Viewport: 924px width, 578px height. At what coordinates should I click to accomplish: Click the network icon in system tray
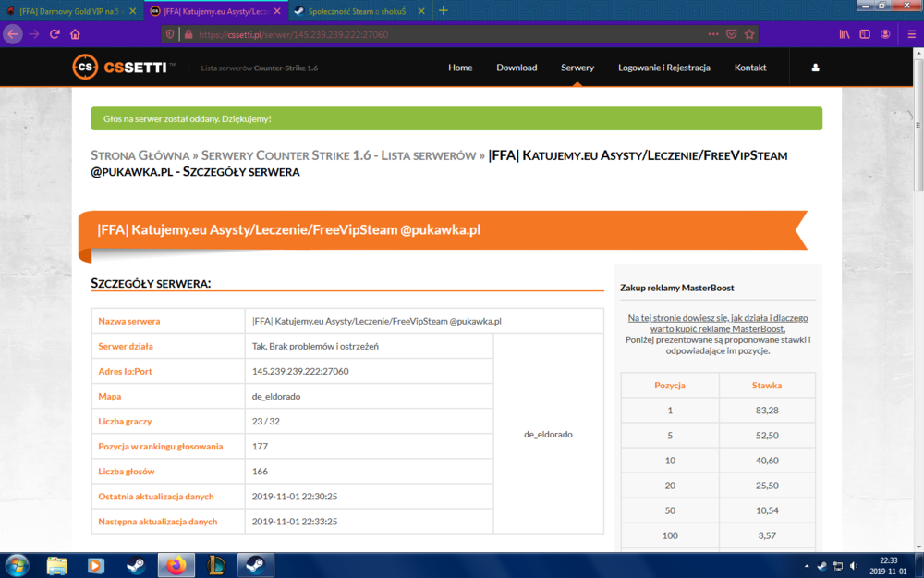(x=838, y=566)
